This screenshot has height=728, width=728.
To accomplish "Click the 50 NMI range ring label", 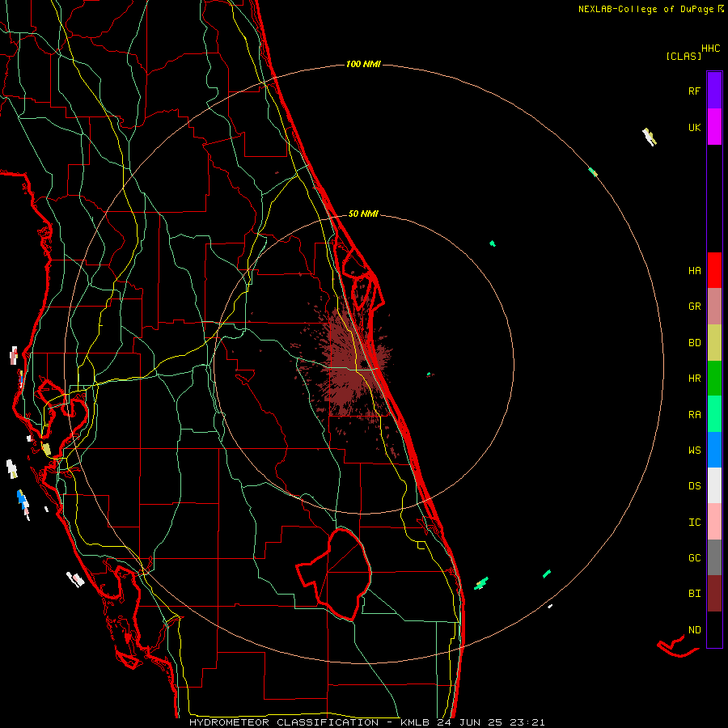I will point(363,214).
